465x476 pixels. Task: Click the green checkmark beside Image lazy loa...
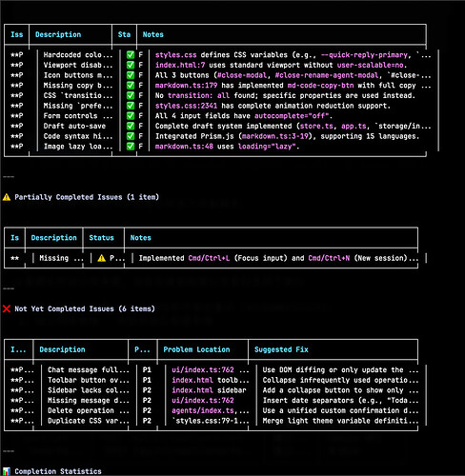coord(131,147)
